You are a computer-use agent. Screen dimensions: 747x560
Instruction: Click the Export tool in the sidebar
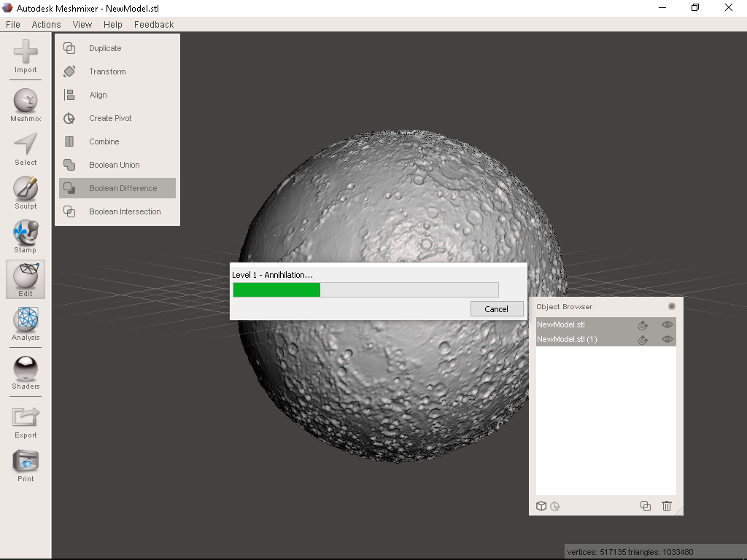pos(25,417)
